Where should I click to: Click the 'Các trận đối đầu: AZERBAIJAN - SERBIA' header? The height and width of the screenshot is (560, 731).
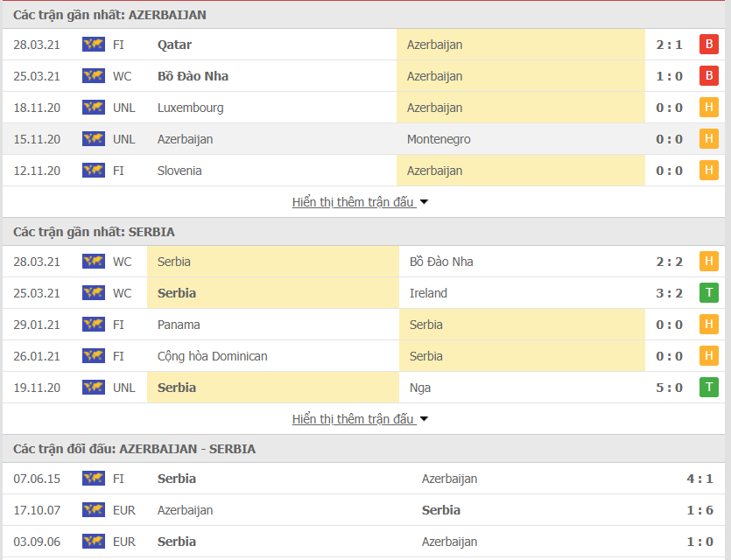coord(134,449)
